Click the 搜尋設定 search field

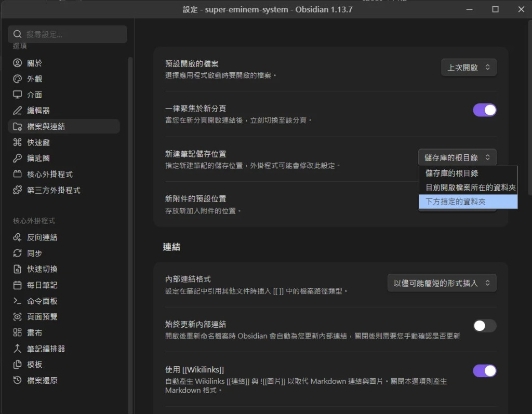pyautogui.click(x=68, y=34)
